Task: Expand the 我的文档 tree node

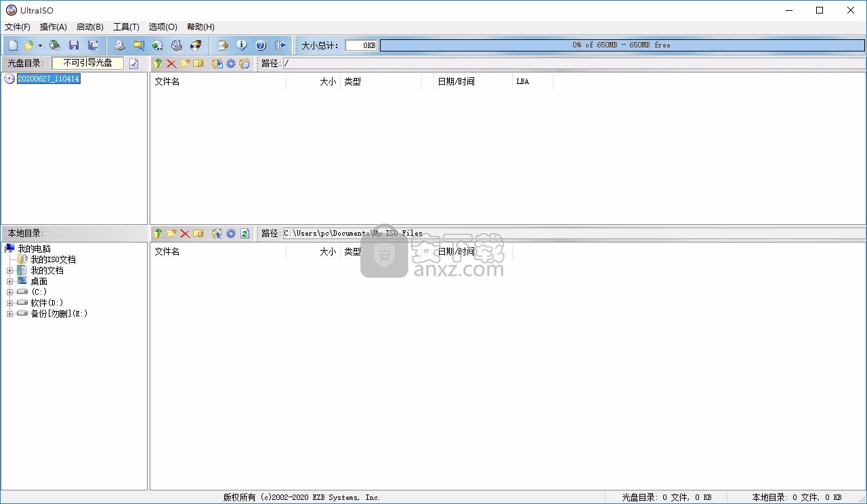Action: click(9, 270)
